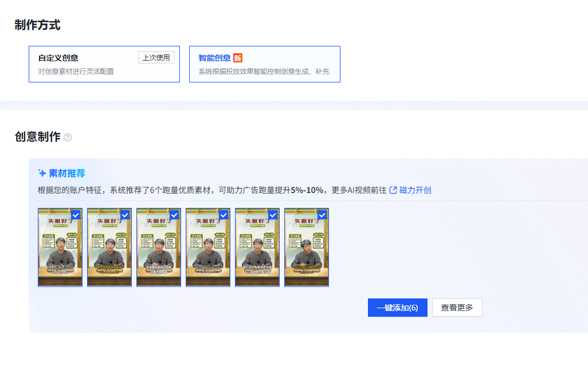Image resolution: width=588 pixels, height=366 pixels.
Task: Click the 一键添加(6) button
Action: pyautogui.click(x=397, y=307)
